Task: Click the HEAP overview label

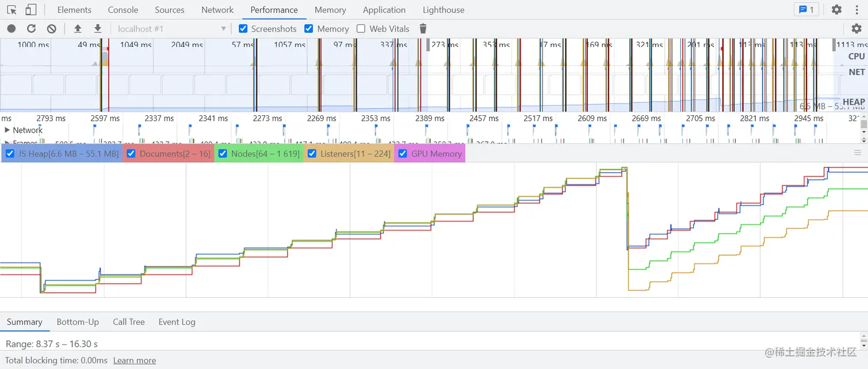Action: (x=854, y=102)
